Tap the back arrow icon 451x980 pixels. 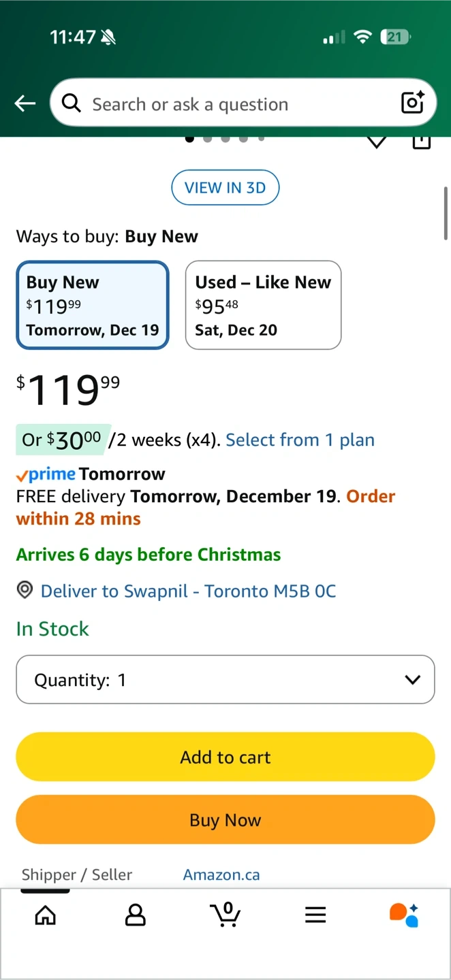[x=25, y=103]
